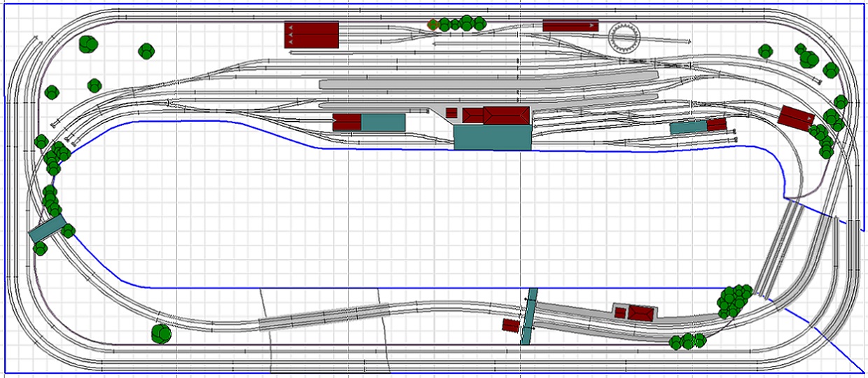Click the vertical teal footbridge over the bottom tracks
The width and height of the screenshot is (868, 378).
[x=528, y=316]
